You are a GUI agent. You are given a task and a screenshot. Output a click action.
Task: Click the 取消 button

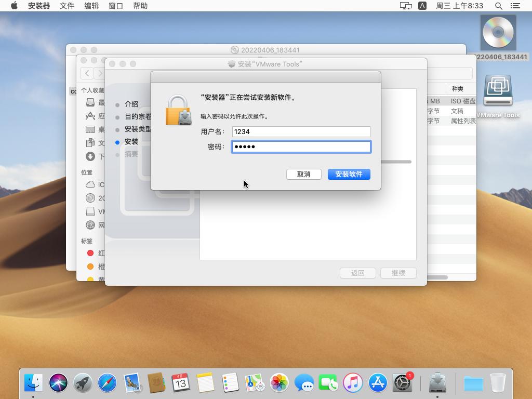303,175
